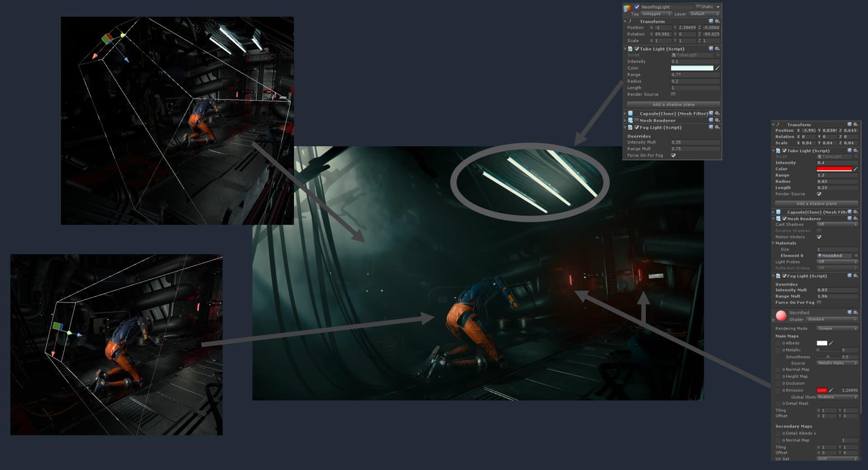This screenshot has width=868, height=470.
Task: Check Force On For Fog in red light inspector
Action: point(819,302)
